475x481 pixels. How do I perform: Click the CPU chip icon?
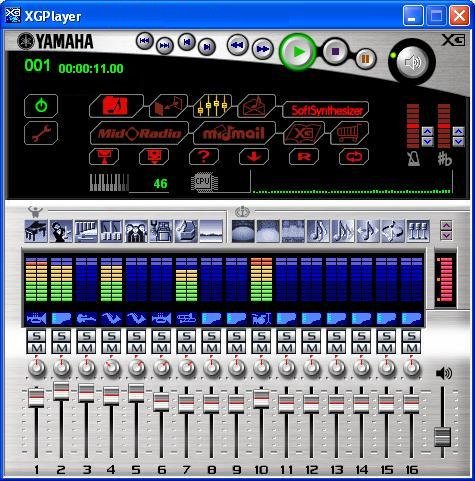coord(204,182)
